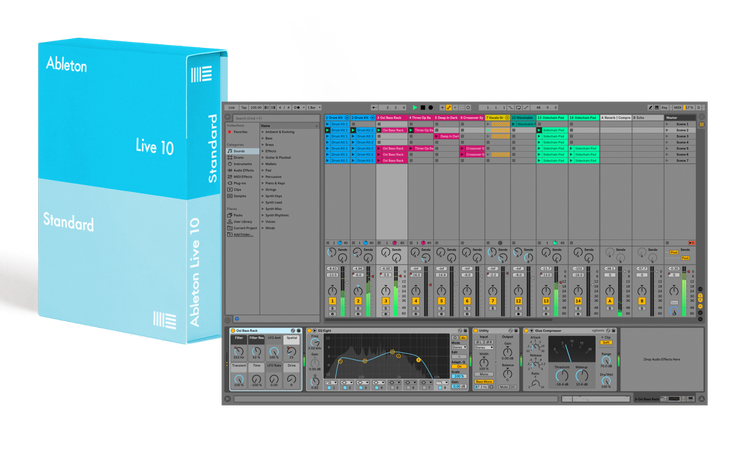Toggle the Glue Compressor device power button

526,330
